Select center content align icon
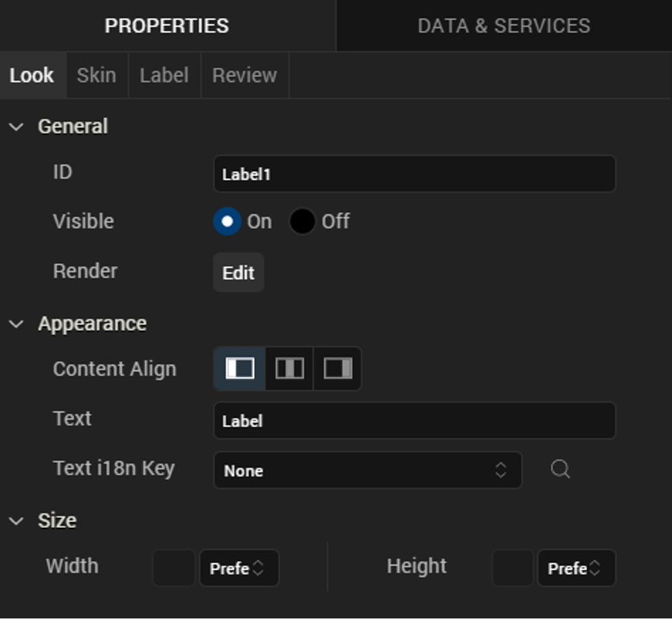 coord(289,369)
